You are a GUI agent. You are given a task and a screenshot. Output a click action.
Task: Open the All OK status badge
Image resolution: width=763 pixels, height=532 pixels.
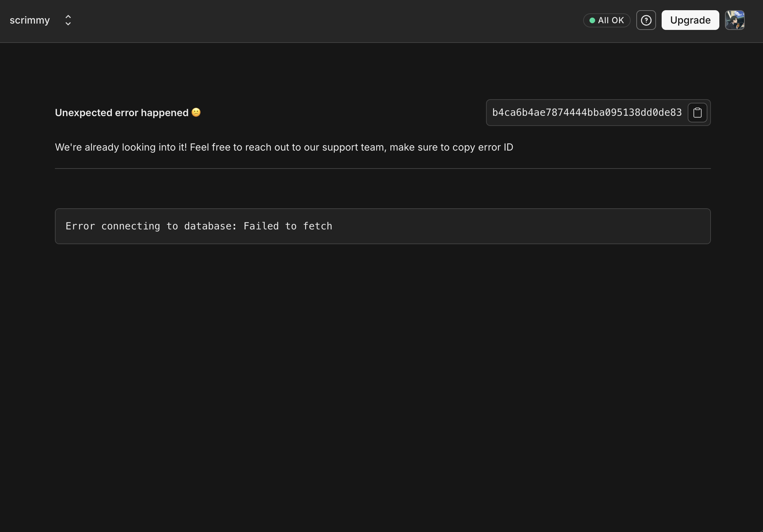(x=606, y=20)
